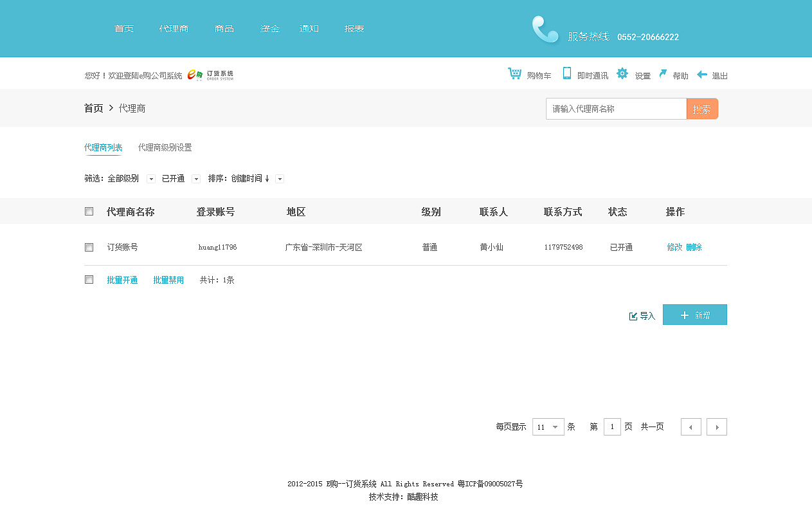The image size is (812, 532).
Task: Open 商品 in top navigation
Action: (x=224, y=29)
